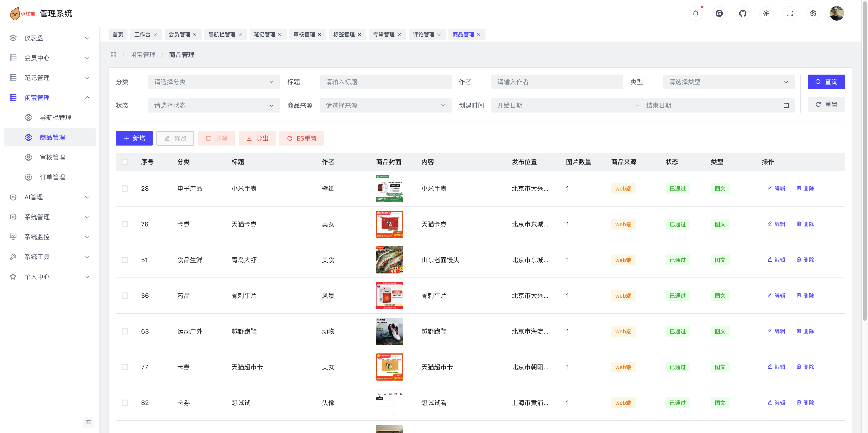Image resolution: width=868 pixels, height=433 pixels.
Task: Open the 请选择分类 dropdown
Action: (x=214, y=82)
